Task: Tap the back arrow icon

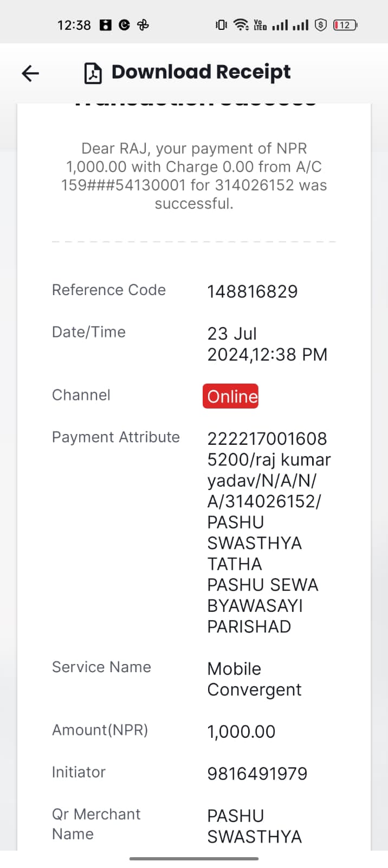Action: (x=30, y=73)
